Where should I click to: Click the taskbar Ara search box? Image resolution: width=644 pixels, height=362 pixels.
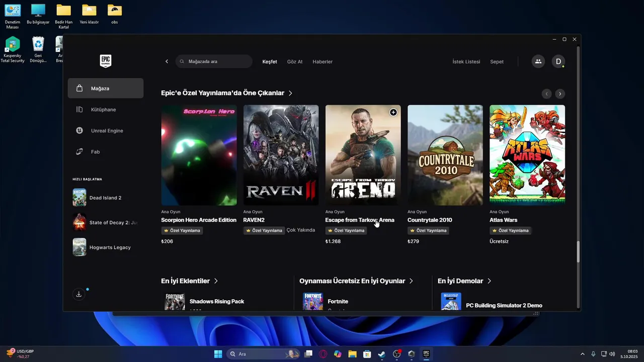tap(263, 354)
